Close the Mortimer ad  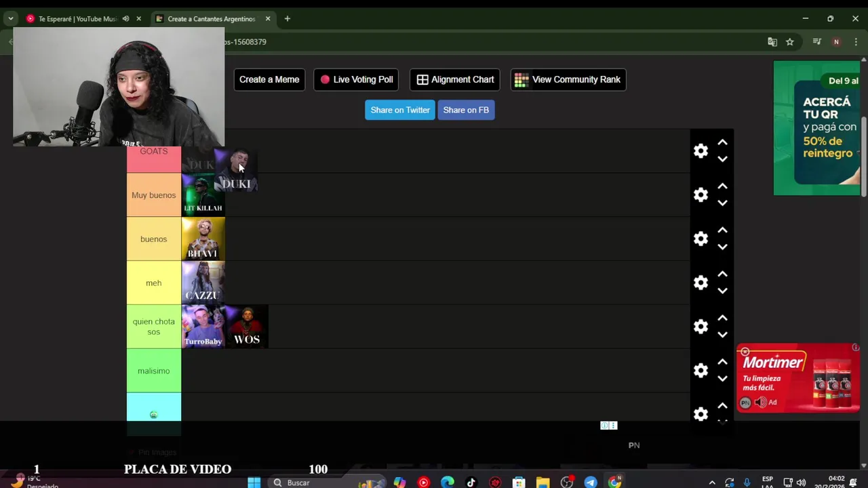745,352
